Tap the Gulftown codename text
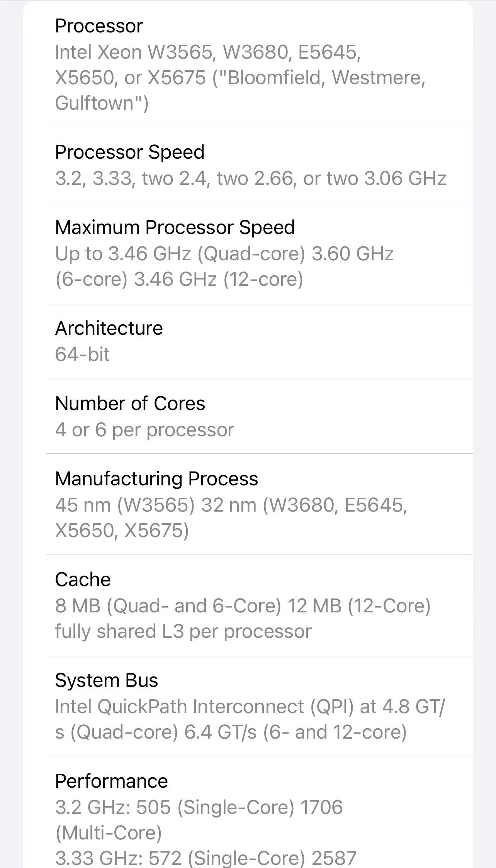The height and width of the screenshot is (868, 496). pyautogui.click(x=101, y=103)
